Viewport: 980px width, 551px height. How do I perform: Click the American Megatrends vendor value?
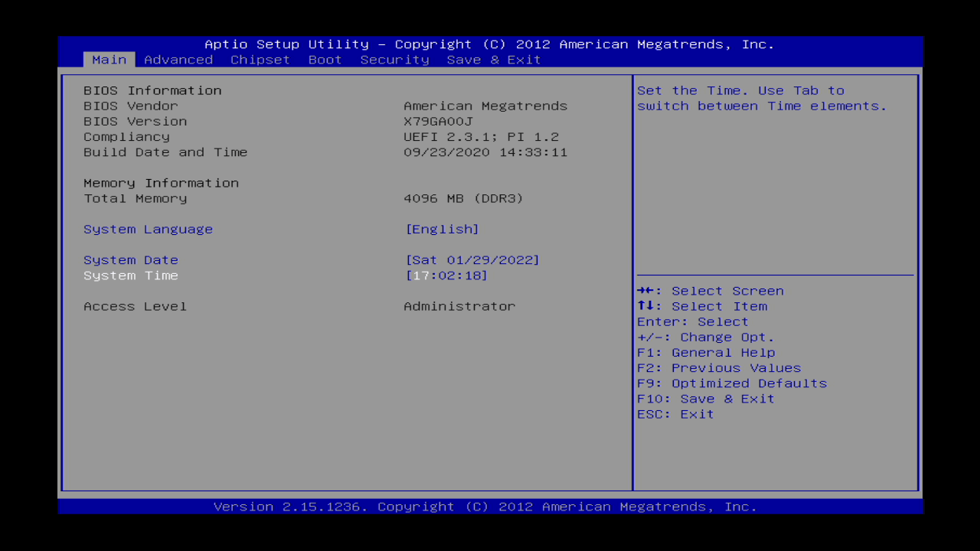click(x=485, y=106)
